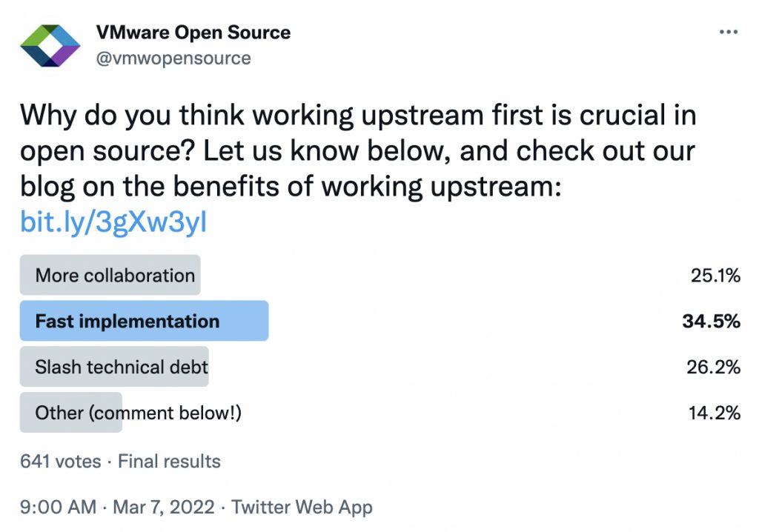Click the 14.2% poll result

pos(715,413)
